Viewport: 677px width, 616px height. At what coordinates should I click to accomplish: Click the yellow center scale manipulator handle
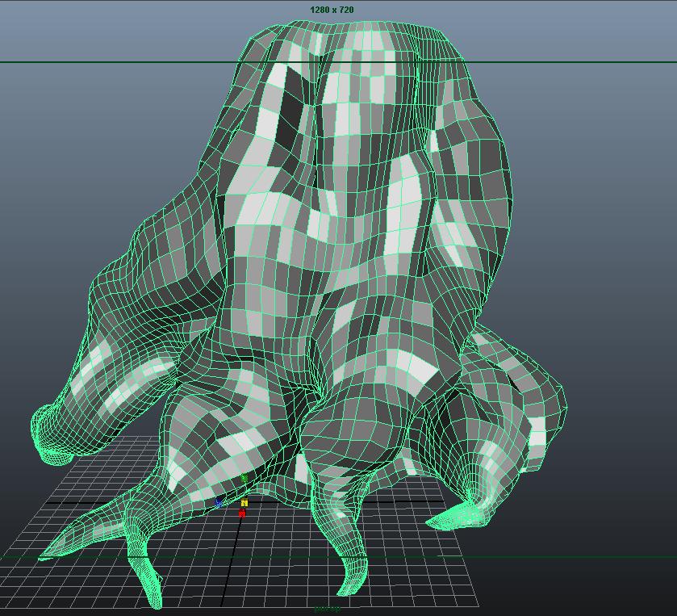tap(244, 502)
